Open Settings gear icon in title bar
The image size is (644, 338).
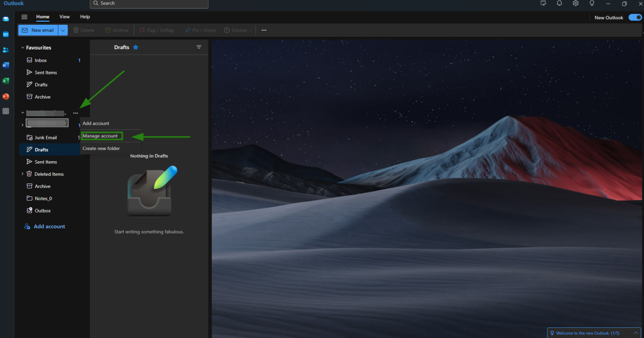[x=575, y=4]
